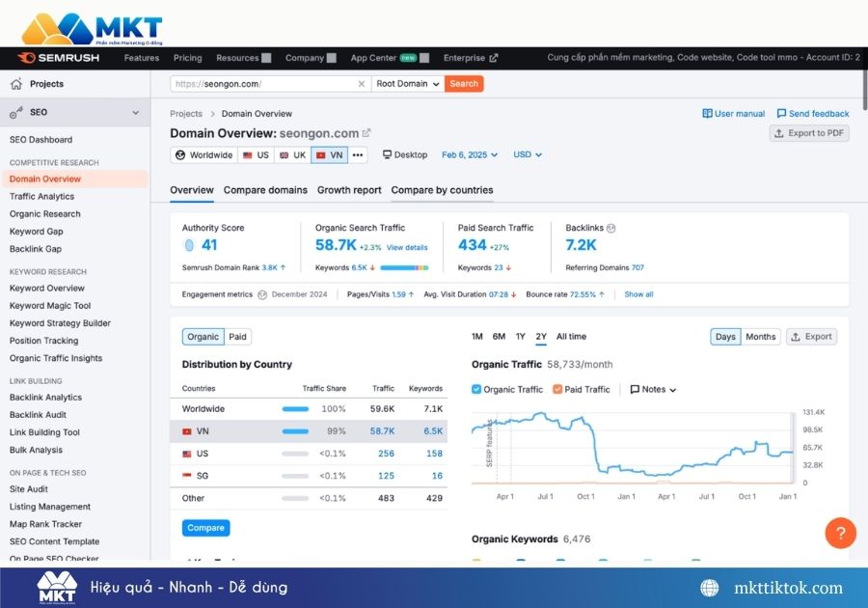Select the VN database button
The height and width of the screenshot is (608, 868).
click(x=330, y=155)
